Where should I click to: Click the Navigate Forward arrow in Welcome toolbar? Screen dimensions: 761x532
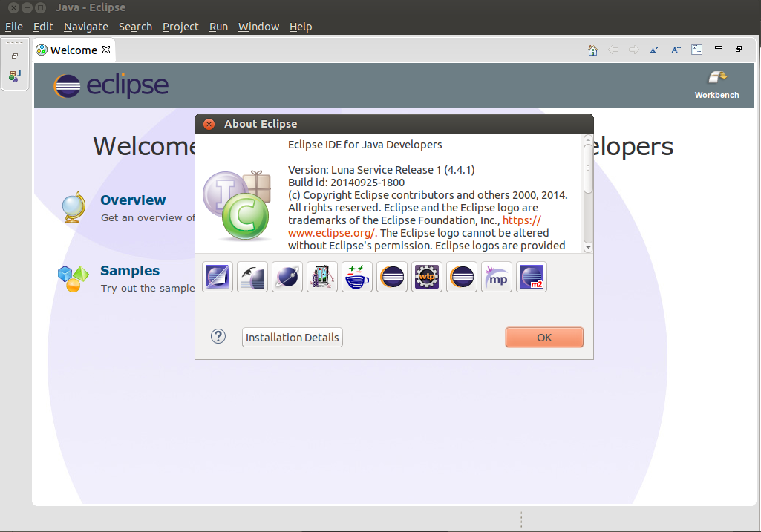pos(634,50)
